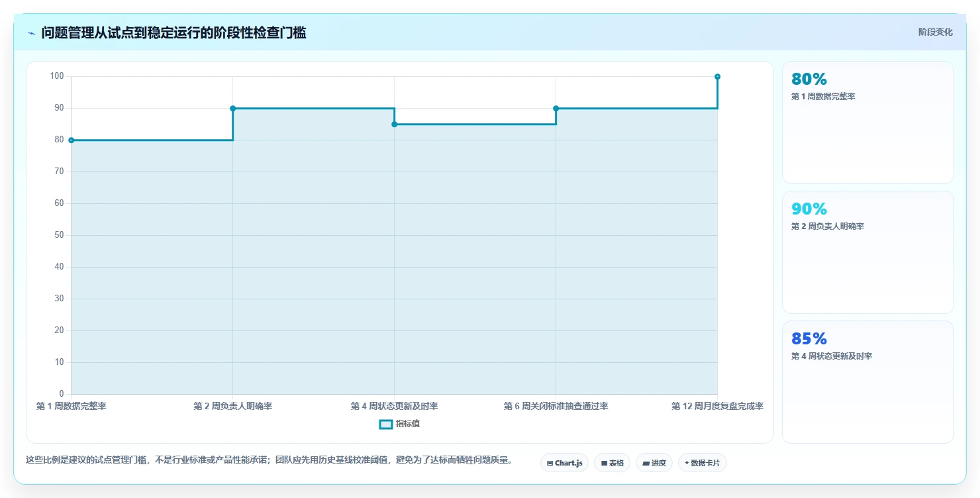Screen dimensions: 980x498
Task: Select the 表格 chip
Action: [x=612, y=463]
